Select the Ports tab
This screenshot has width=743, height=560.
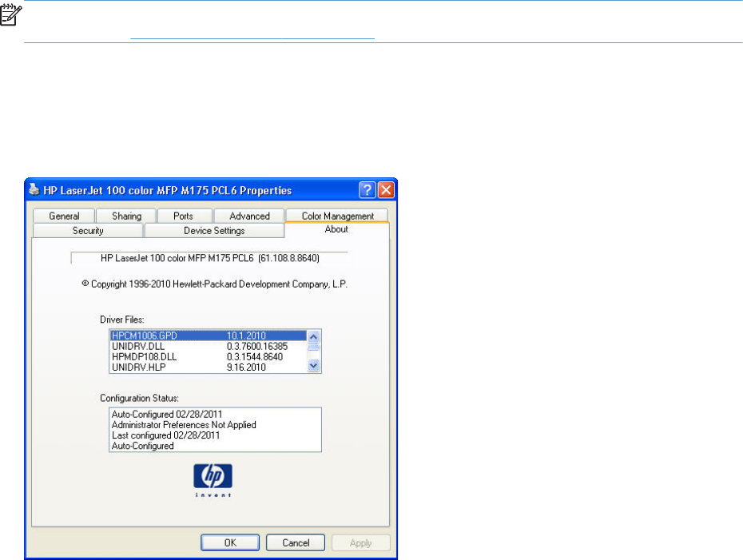183,216
